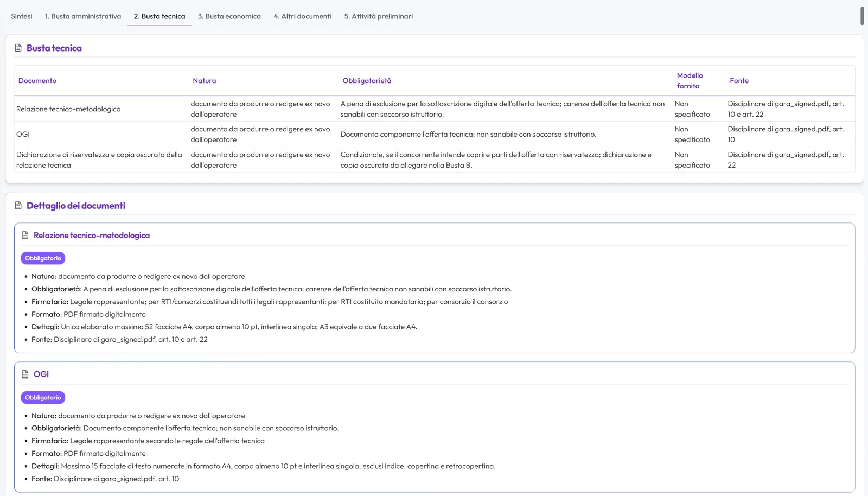Viewport: 868px width, 496px height.
Task: Go to 4. Altri documenti tab
Action: click(303, 16)
